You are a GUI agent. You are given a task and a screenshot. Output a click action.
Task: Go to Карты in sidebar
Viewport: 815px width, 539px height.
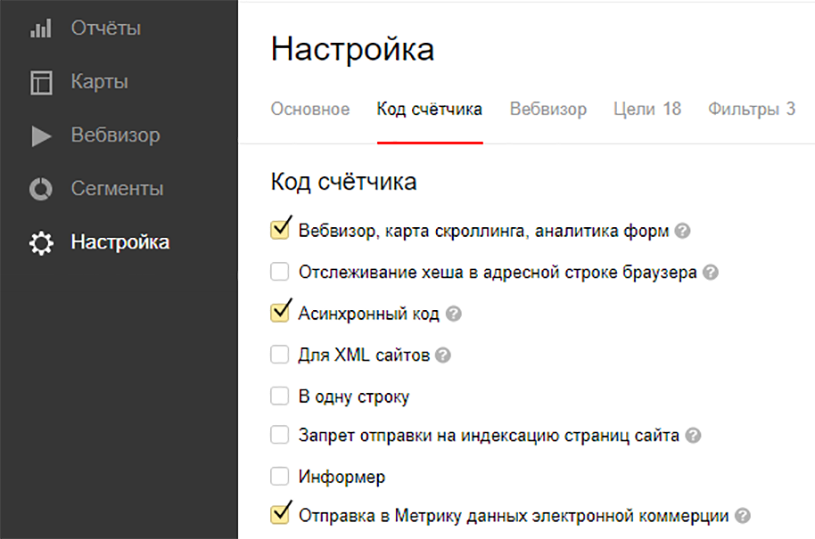[100, 82]
